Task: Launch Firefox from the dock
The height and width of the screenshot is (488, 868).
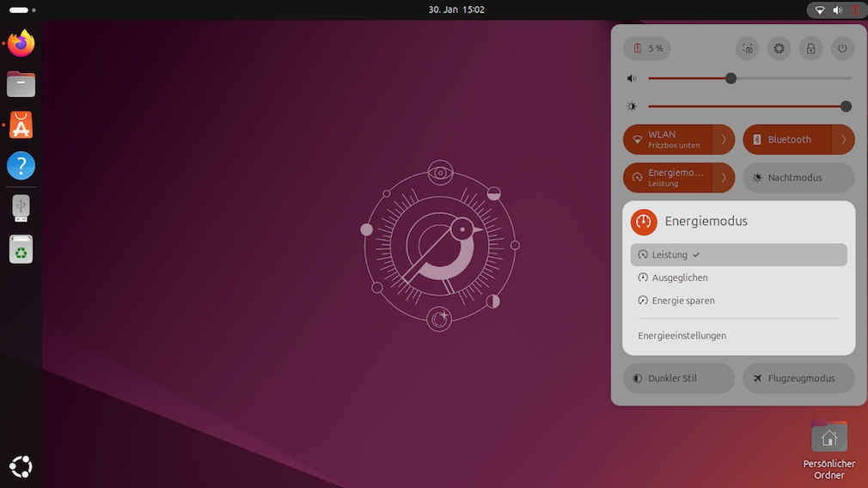Action: pos(21,43)
